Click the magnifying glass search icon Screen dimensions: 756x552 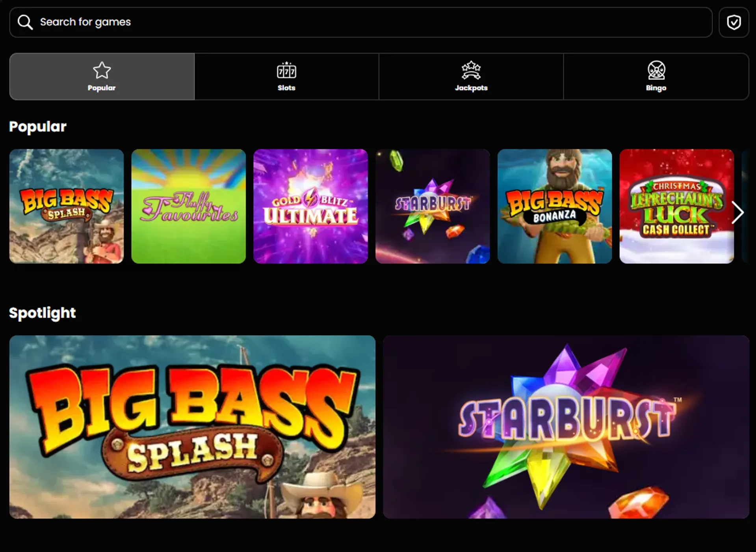[25, 22]
